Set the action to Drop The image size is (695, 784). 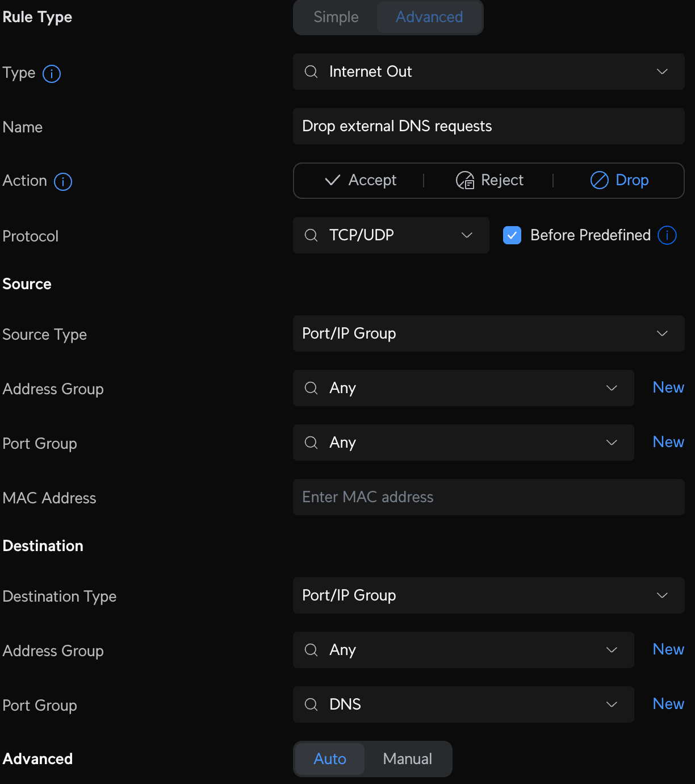click(x=619, y=181)
